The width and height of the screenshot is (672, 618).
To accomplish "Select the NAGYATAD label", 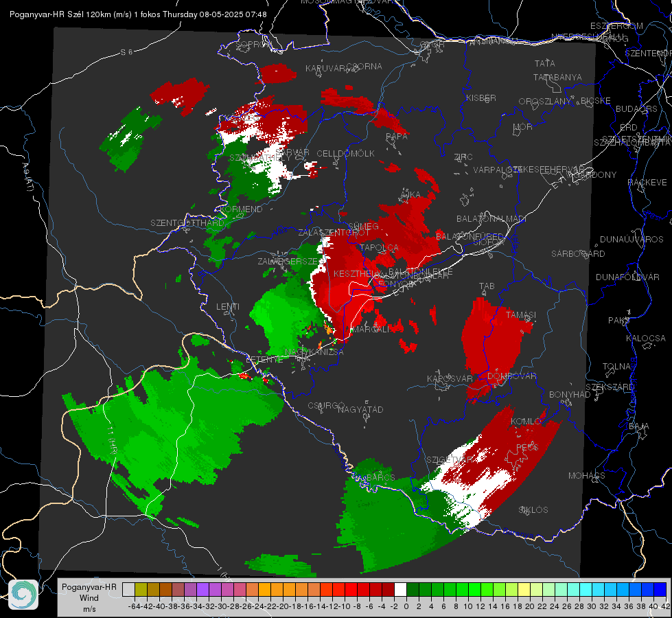I will point(360,409).
